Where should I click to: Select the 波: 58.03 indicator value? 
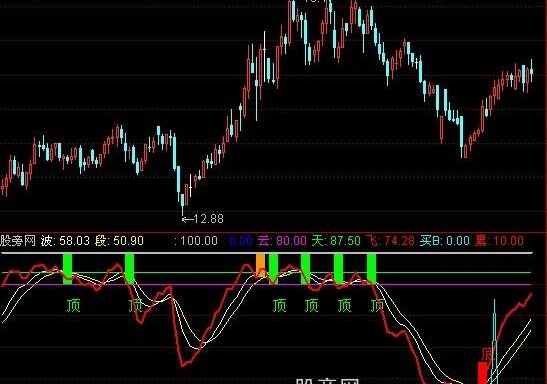(x=65, y=241)
